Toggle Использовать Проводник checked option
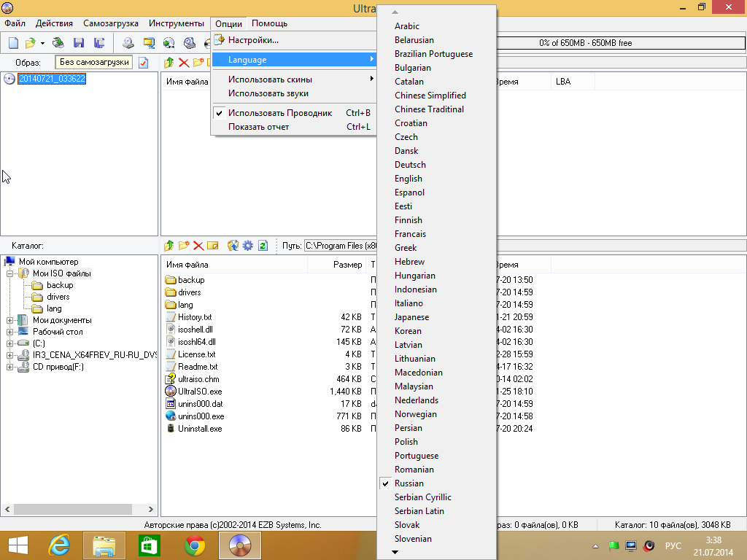 [293, 113]
